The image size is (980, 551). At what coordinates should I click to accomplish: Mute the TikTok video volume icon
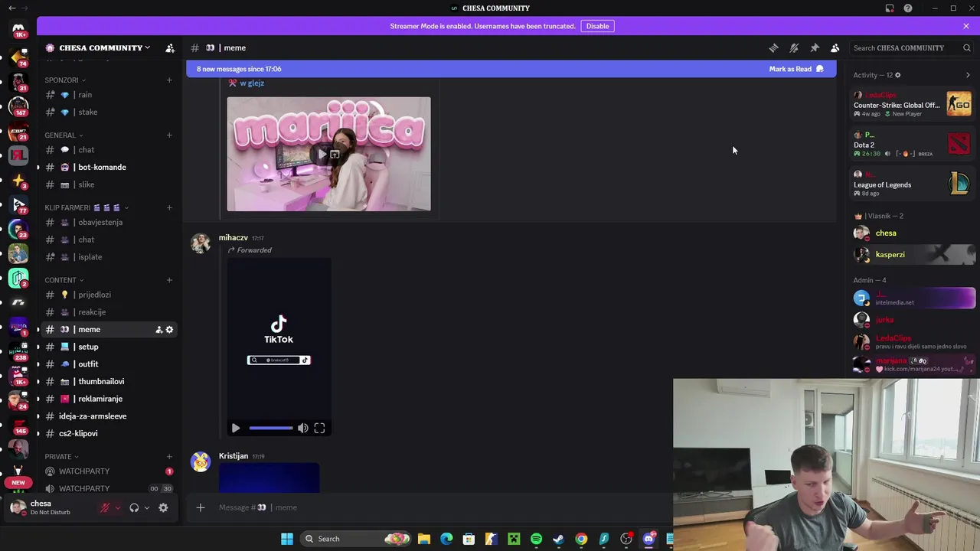303,429
